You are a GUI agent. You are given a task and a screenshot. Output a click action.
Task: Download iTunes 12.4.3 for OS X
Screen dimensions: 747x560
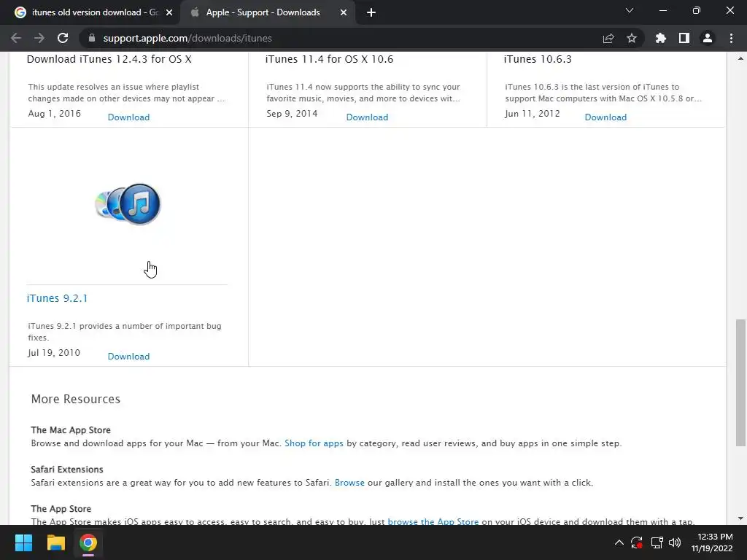coord(128,117)
